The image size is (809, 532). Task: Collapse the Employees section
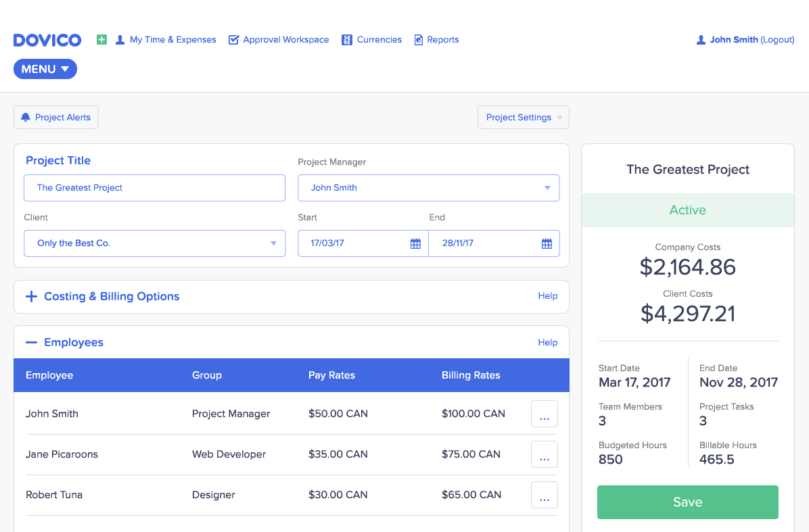click(31, 343)
